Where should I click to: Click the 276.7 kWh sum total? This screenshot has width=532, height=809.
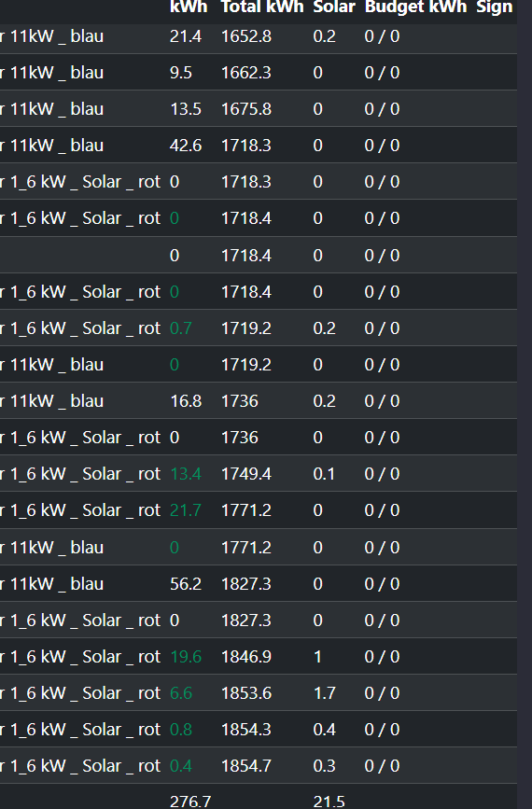coord(189,802)
